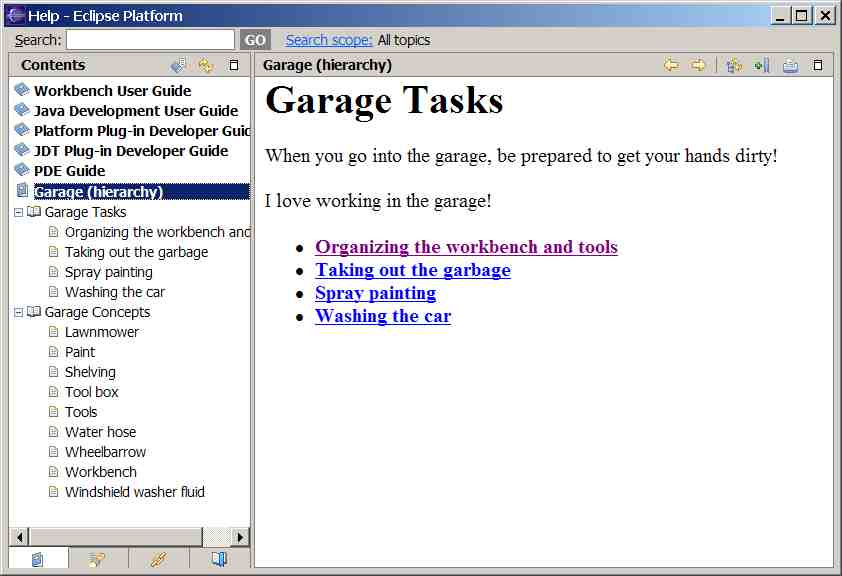The width and height of the screenshot is (842, 576).
Task: Select Washing the car tree topic
Action: tap(115, 292)
